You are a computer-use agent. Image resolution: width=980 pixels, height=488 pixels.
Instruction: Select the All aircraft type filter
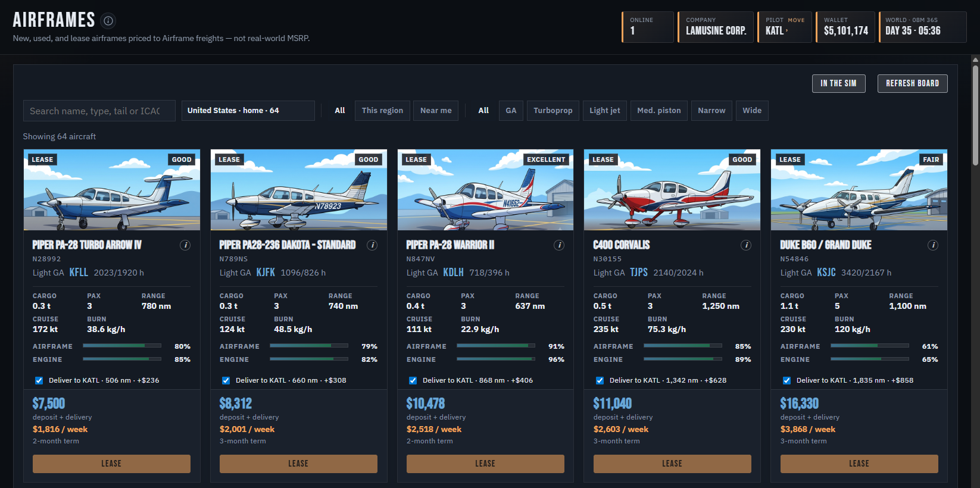[x=483, y=111]
